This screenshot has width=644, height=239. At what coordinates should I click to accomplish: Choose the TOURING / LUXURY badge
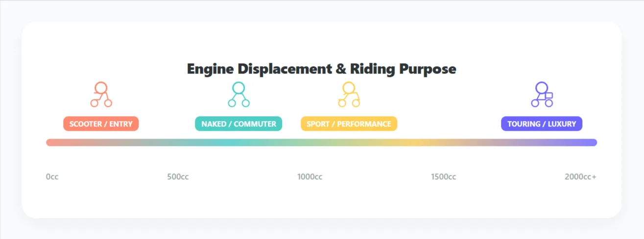pyautogui.click(x=542, y=124)
